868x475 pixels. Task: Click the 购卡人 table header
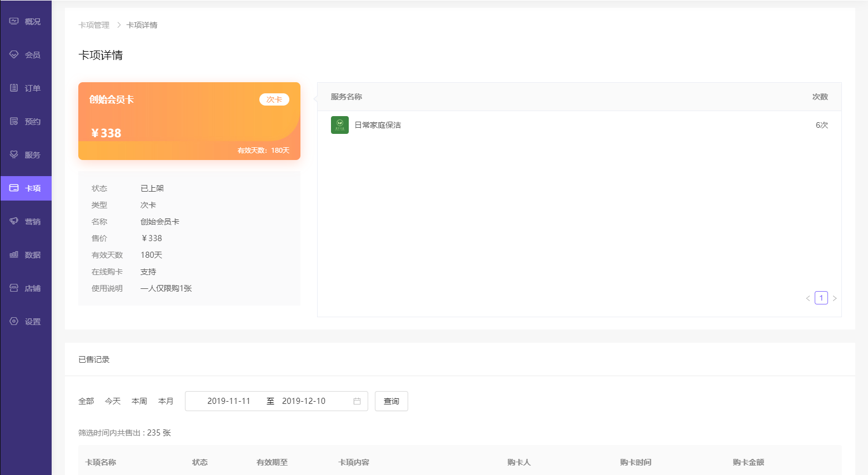tap(519, 462)
